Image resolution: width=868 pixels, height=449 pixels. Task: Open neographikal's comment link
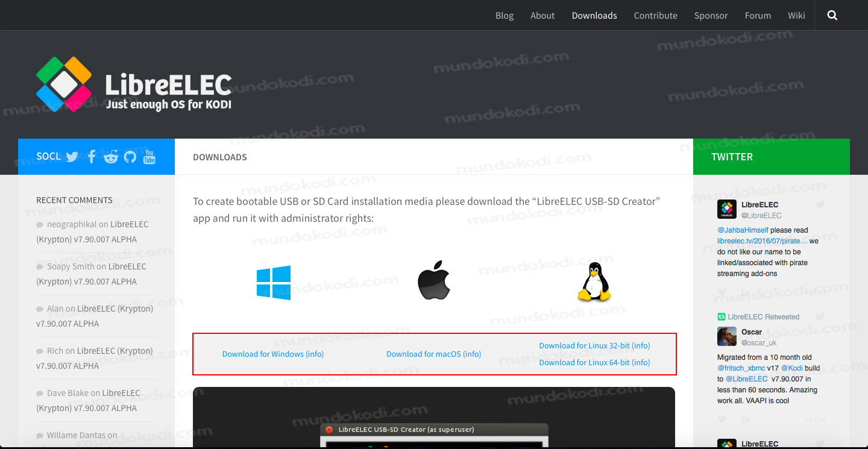coord(92,232)
